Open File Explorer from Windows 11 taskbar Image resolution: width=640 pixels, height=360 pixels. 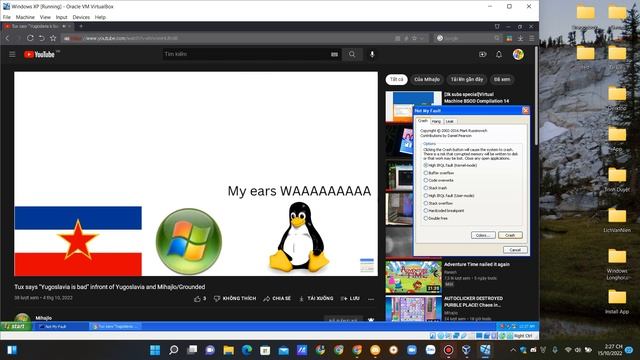[x=229, y=350]
